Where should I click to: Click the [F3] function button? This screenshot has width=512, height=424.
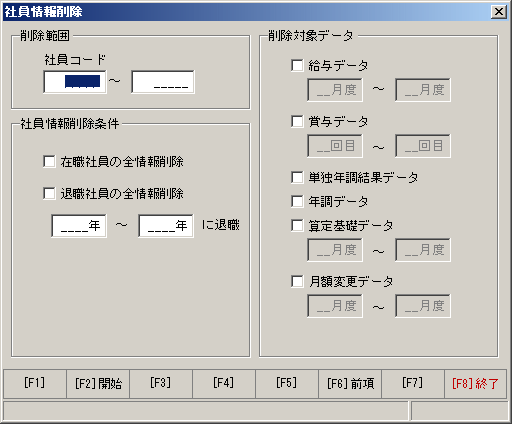click(161, 383)
